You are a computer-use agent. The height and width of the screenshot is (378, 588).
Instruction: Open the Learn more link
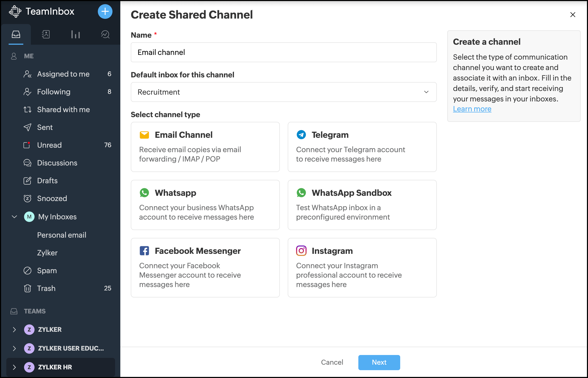coord(472,109)
